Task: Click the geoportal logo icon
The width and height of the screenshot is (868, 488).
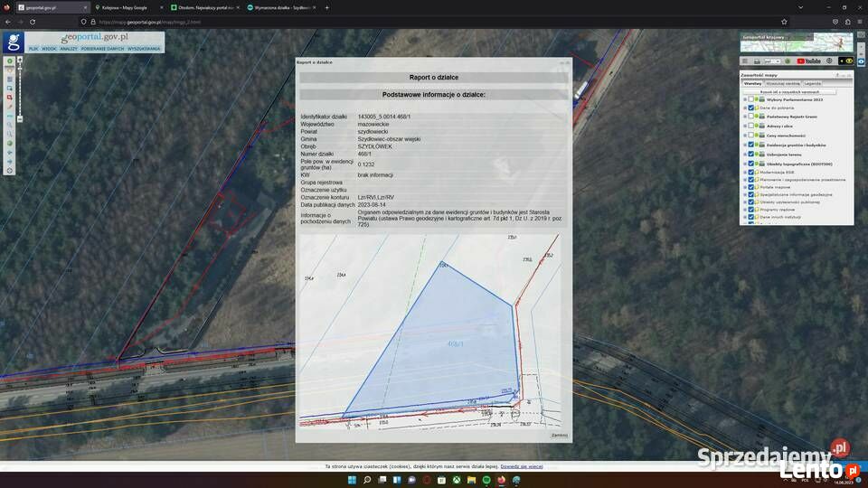Action: pyautogui.click(x=14, y=42)
